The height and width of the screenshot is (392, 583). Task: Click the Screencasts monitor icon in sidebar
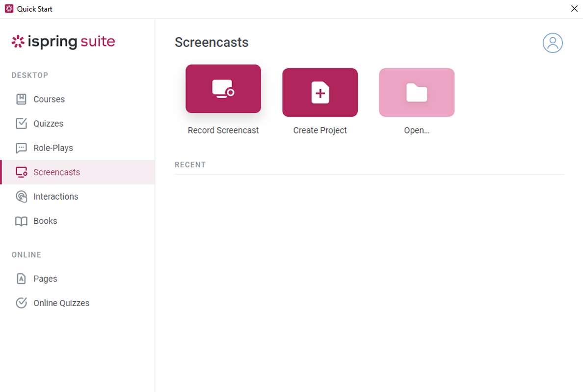click(x=21, y=172)
